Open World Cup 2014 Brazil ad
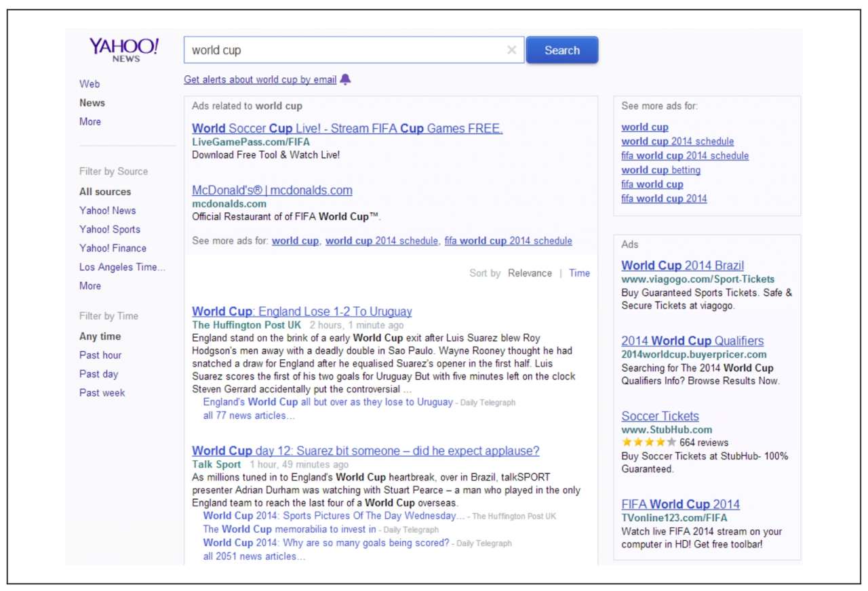 pyautogui.click(x=683, y=266)
